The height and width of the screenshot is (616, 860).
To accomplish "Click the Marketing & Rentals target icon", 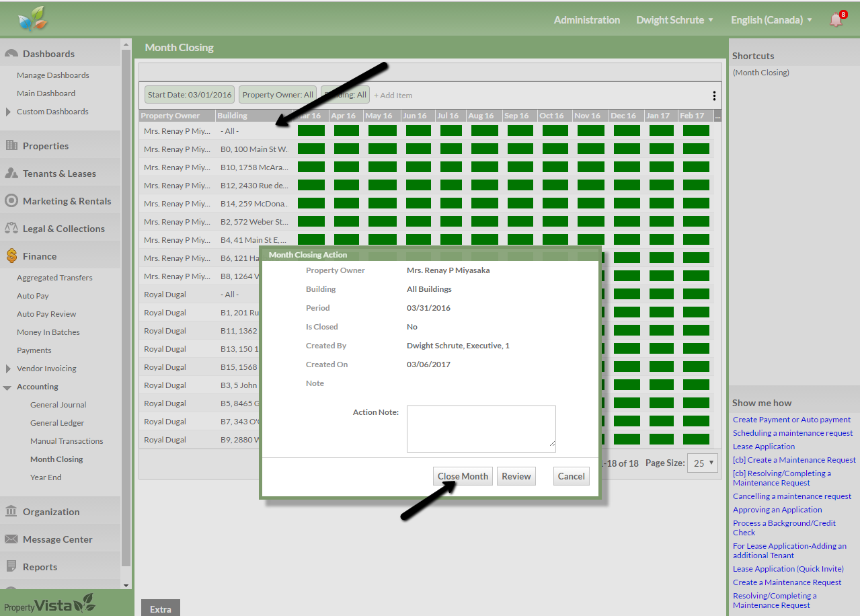I will pos(11,201).
